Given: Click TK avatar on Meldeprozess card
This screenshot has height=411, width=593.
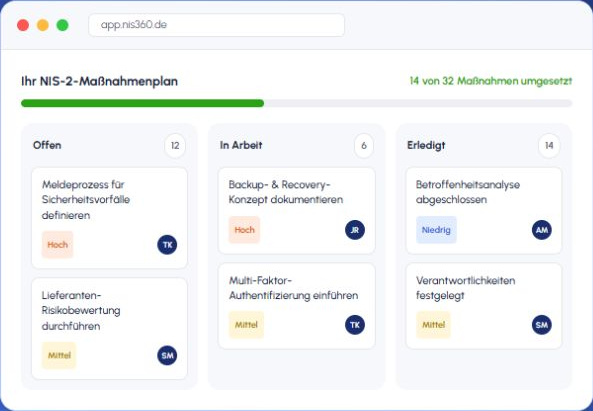Looking at the screenshot, I should pyautogui.click(x=167, y=245).
